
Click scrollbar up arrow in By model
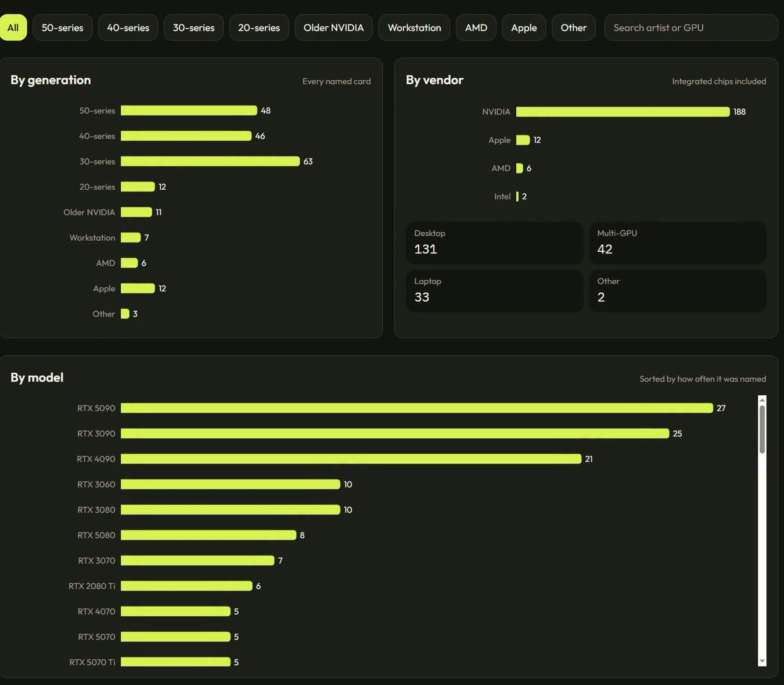762,400
